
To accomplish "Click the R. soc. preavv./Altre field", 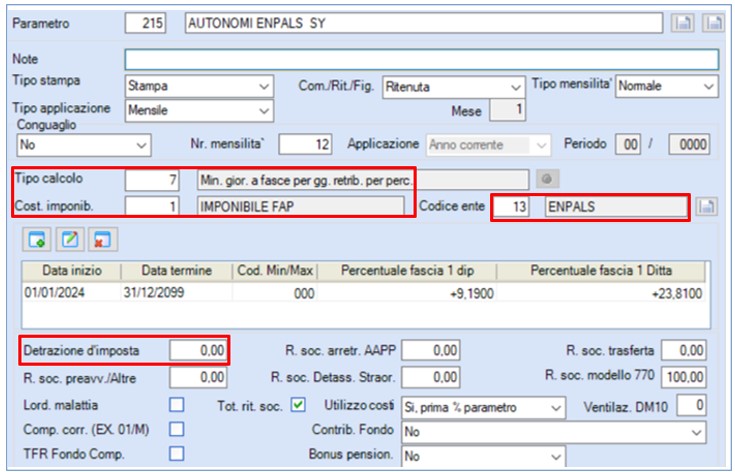I will tap(198, 377).
